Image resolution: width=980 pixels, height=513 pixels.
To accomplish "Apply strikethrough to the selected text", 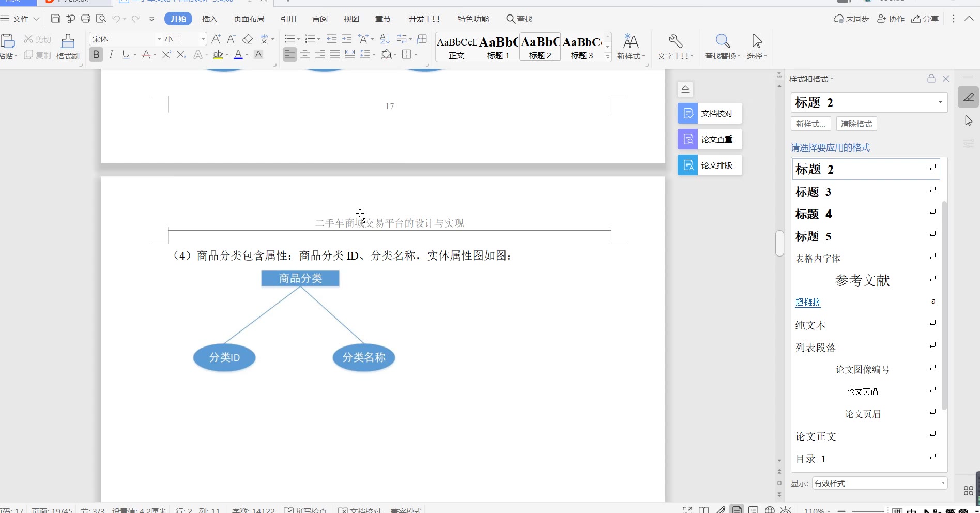I will [147, 54].
